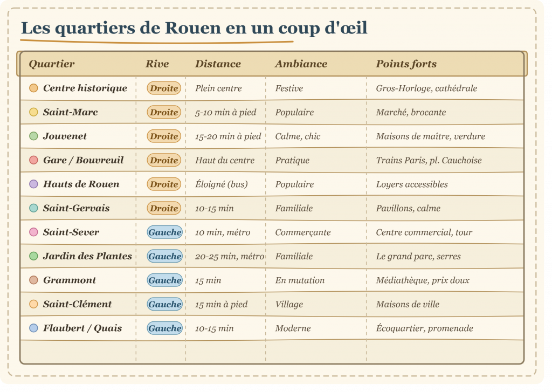552x392 pixels.
Task: Select the yellow dot next to Saint-Marc
Action: pos(33,112)
